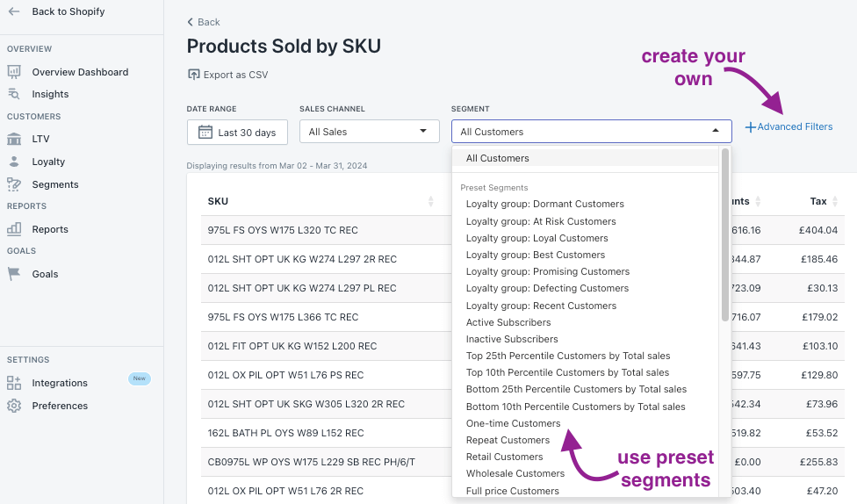Select Loyalty group: Recent Customers
The image size is (857, 504).
541,306
